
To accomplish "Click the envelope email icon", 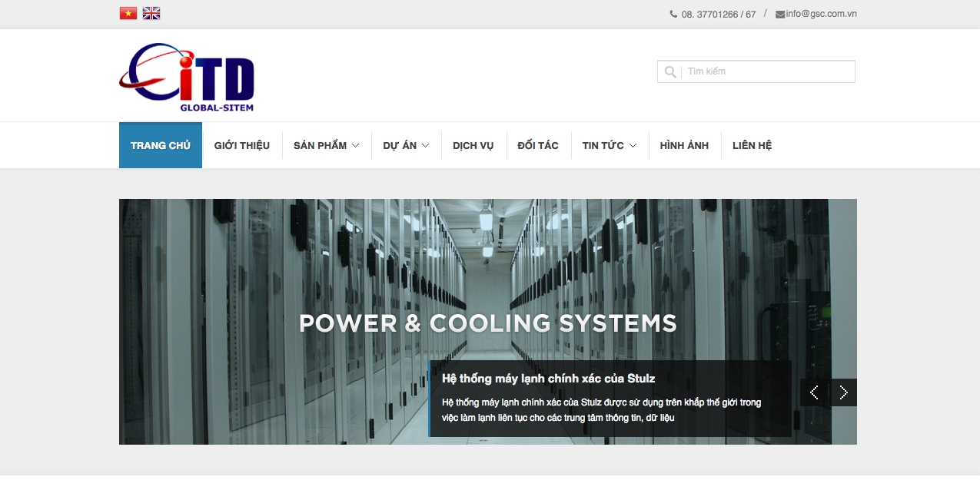I will (x=780, y=14).
